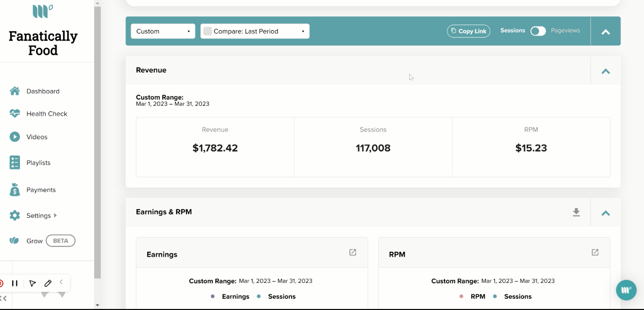Open Earnings chart in expanded view
Screen dimensions: 644x310
click(x=353, y=252)
